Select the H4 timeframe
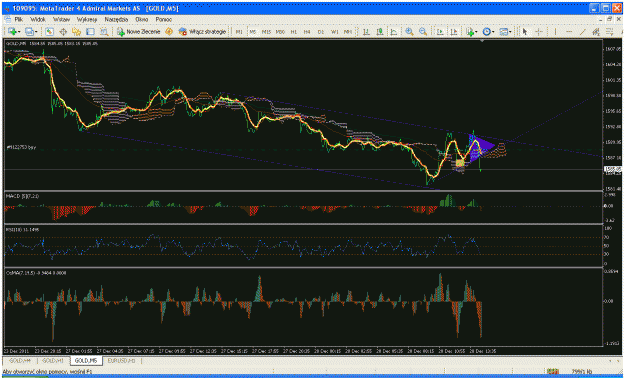Image resolution: width=625 pixels, height=378 pixels. point(307,32)
